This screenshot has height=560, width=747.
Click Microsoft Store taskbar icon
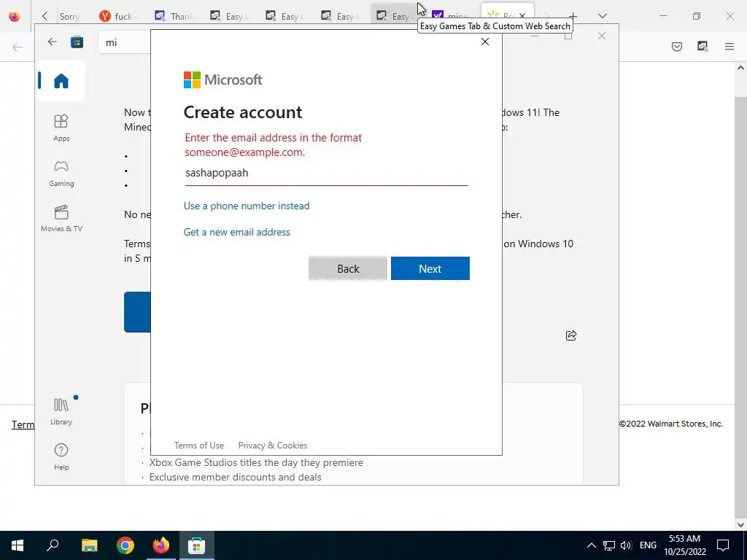[196, 545]
